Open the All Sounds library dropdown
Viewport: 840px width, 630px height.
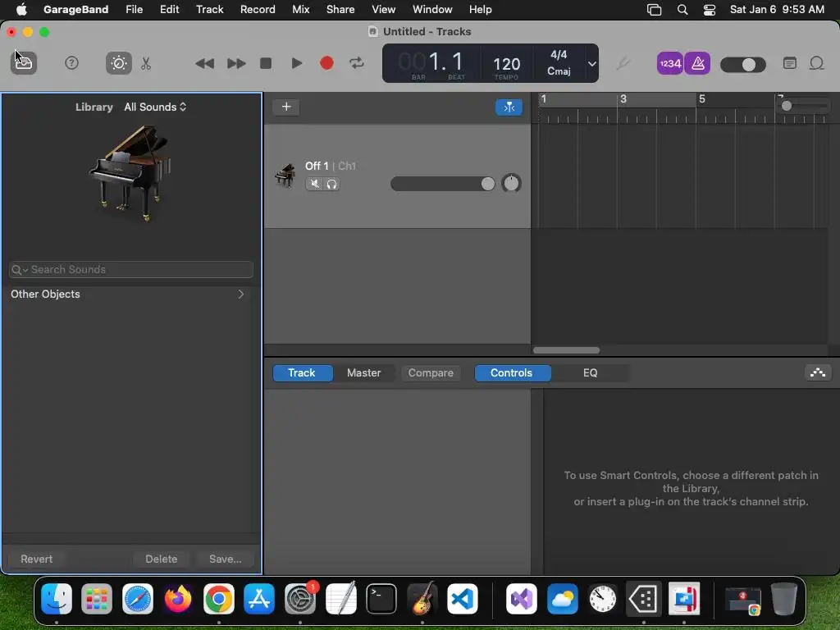155,107
